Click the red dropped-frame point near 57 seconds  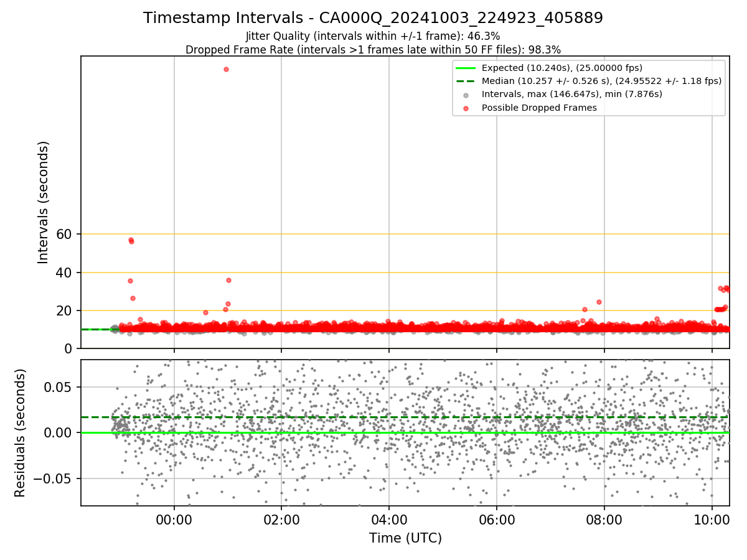click(x=131, y=240)
